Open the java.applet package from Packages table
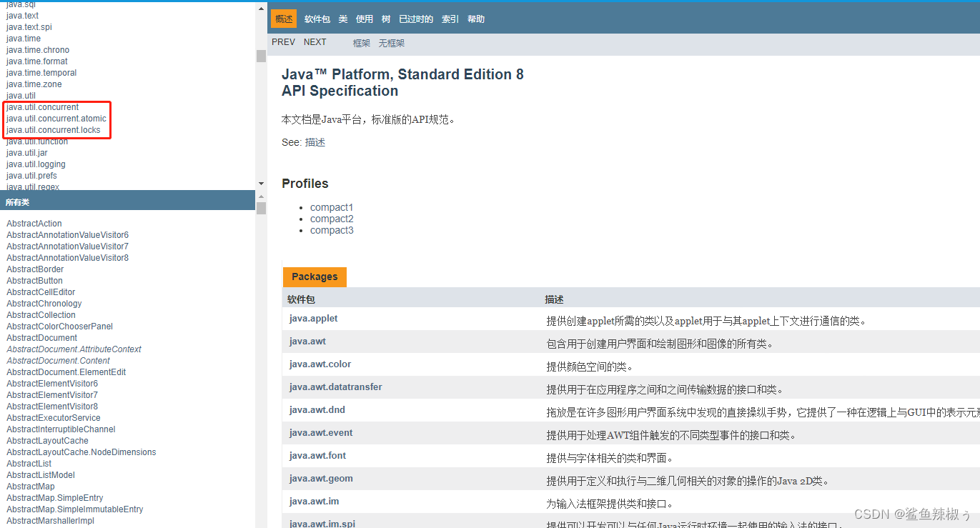The width and height of the screenshot is (980, 528). pos(313,318)
